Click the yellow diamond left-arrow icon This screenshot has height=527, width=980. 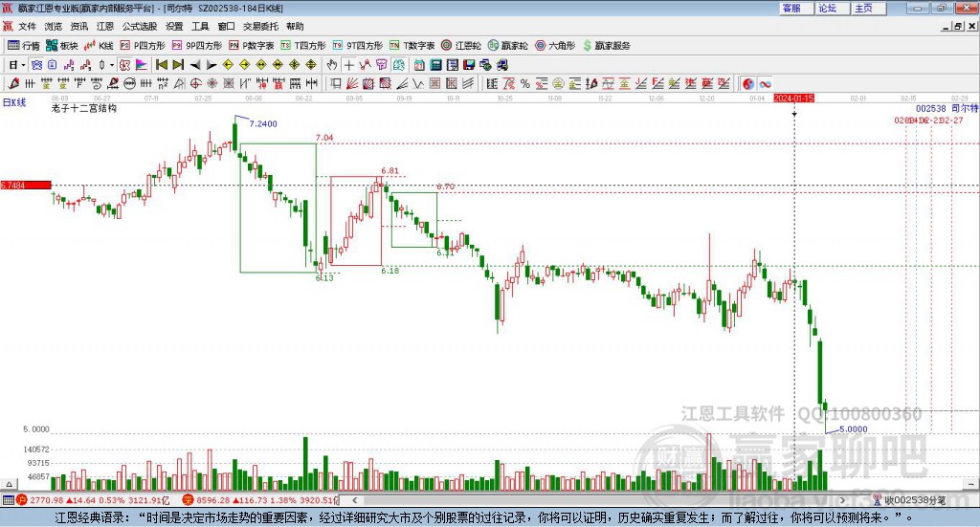228,65
